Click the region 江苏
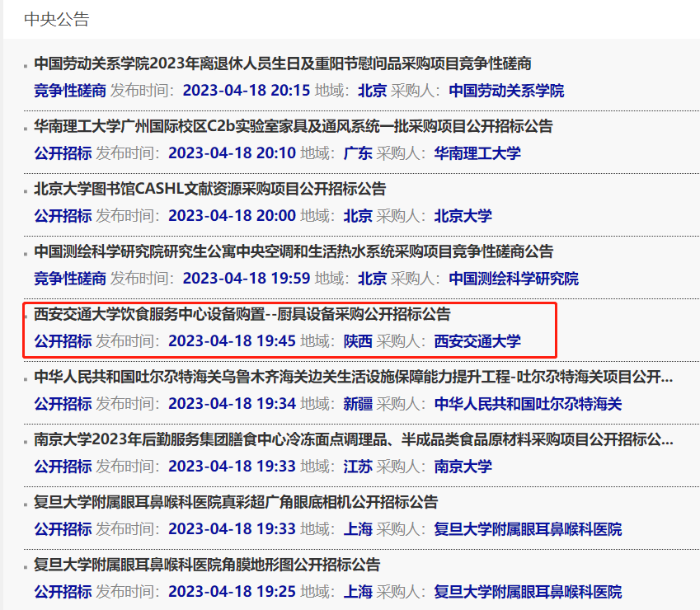700x610 pixels. pyautogui.click(x=358, y=467)
